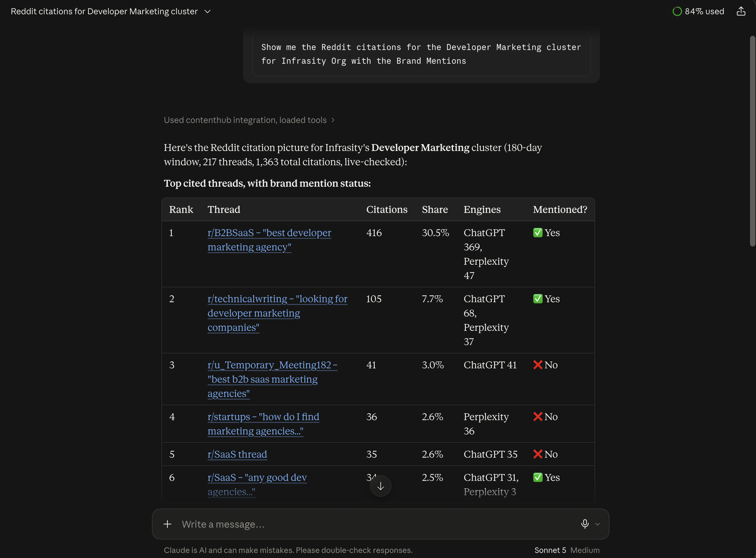Screen dimensions: 756x558
Task: Click the 'ChatGPT 35' engines cell
Action: 491,454
